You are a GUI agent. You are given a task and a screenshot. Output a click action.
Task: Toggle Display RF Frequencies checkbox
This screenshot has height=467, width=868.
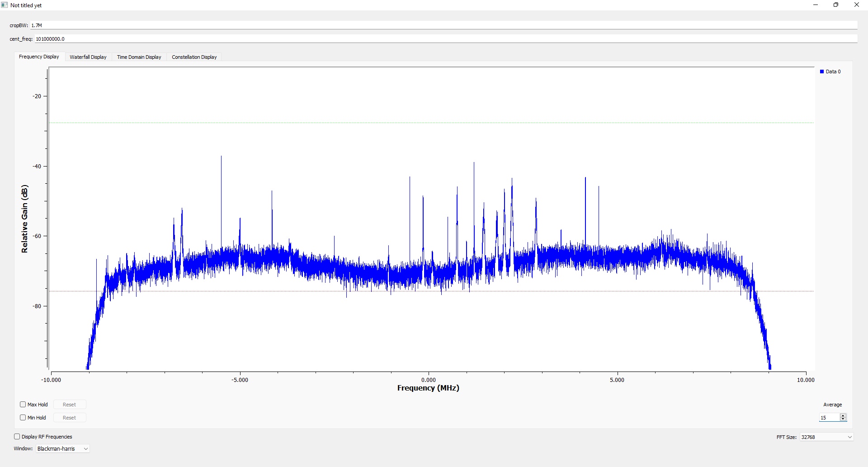17,437
